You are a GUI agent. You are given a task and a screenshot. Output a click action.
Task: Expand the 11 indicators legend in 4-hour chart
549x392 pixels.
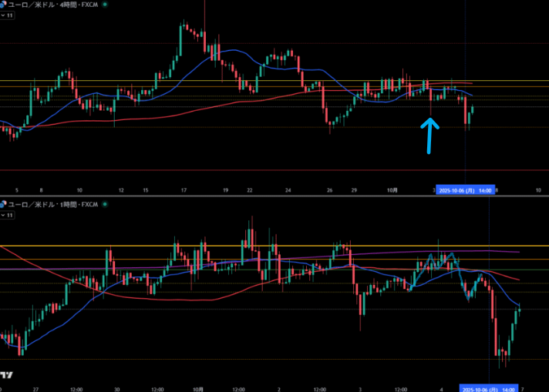pos(8,15)
